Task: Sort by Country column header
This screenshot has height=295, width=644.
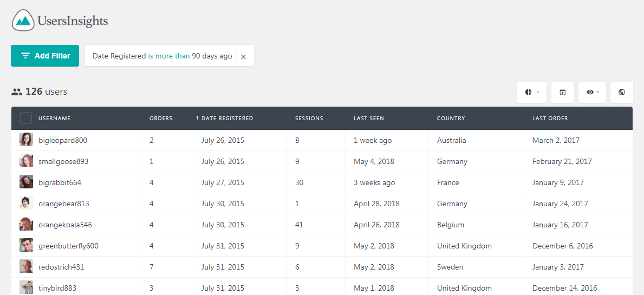Action: point(451,118)
